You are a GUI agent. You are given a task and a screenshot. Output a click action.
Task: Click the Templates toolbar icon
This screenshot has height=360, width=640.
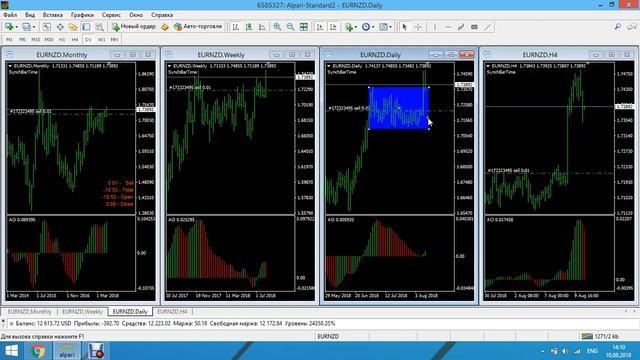tap(383, 27)
